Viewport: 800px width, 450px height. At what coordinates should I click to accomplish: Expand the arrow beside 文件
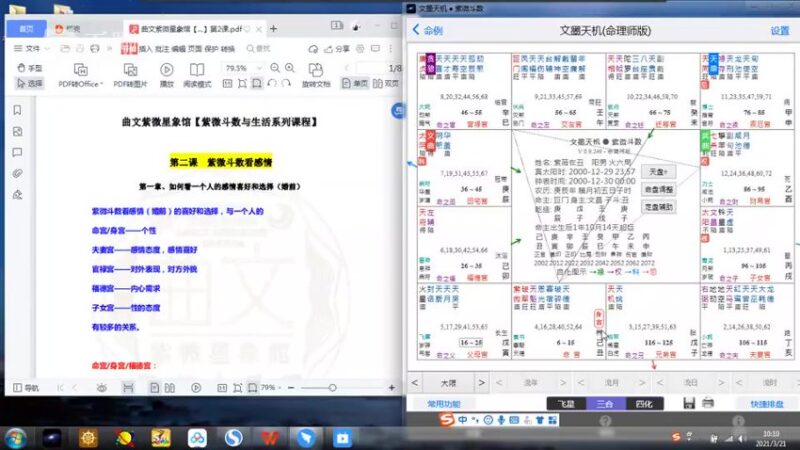click(47, 48)
